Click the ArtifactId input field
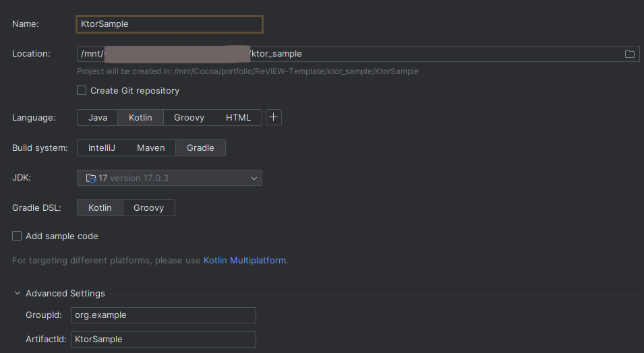Image resolution: width=644 pixels, height=353 pixels. 163,340
